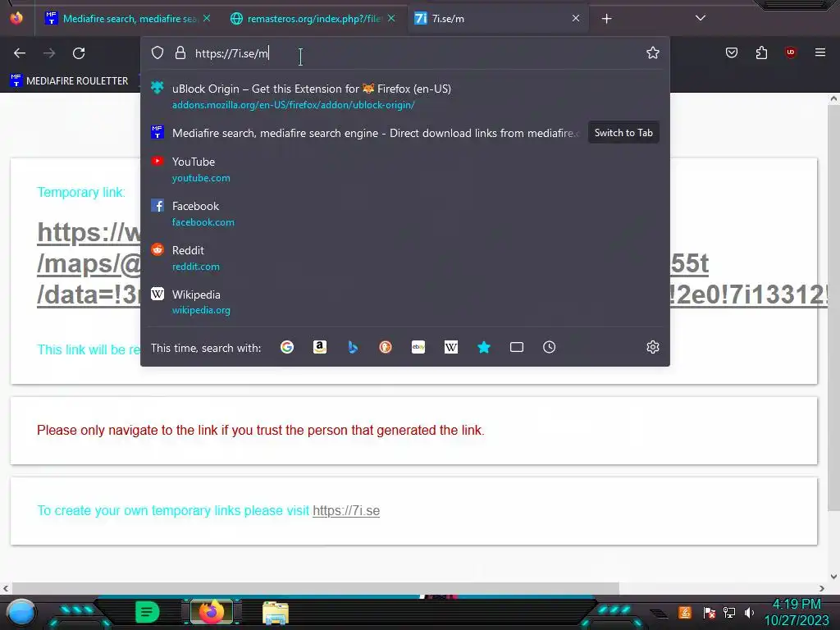Click the Action Center flag tray icon
Screen dimensions: 840x630
coord(710,612)
